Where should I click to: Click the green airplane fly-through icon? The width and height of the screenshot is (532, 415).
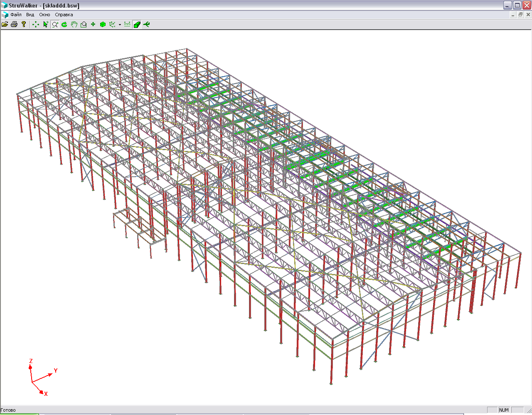click(146, 25)
